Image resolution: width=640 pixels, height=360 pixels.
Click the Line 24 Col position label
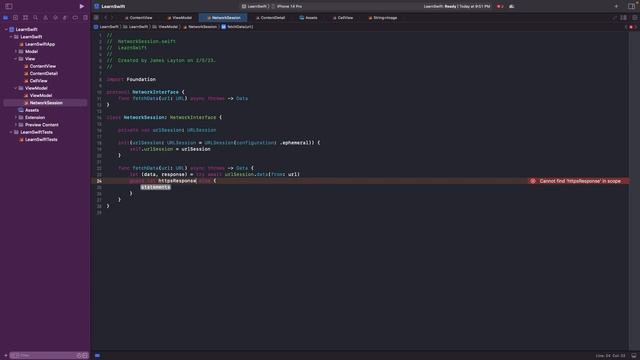pyautogui.click(x=611, y=356)
